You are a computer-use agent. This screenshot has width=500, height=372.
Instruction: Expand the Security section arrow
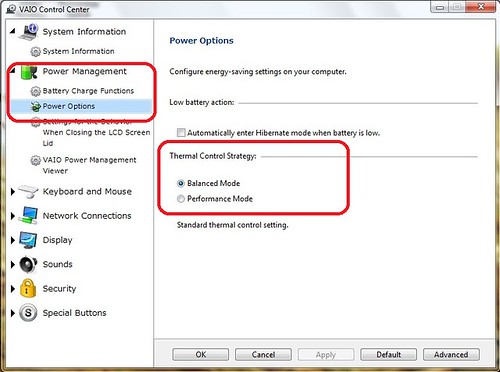(13, 289)
